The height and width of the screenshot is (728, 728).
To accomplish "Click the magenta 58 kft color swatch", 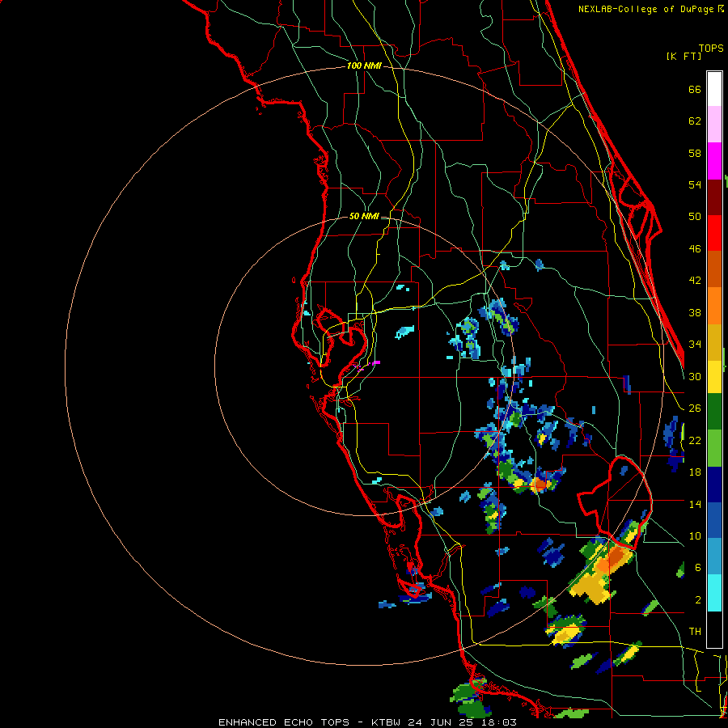I will (x=714, y=161).
